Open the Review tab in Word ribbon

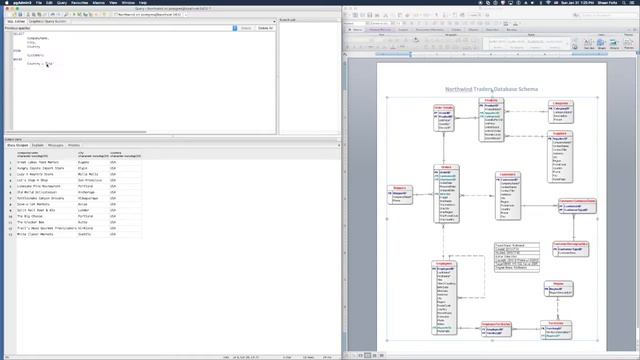point(511,30)
